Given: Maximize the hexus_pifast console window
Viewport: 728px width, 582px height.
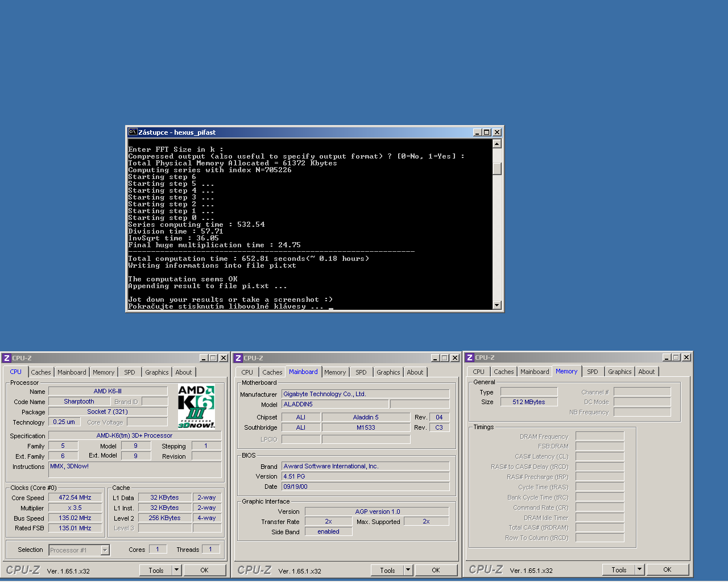Looking at the screenshot, I should 486,132.
